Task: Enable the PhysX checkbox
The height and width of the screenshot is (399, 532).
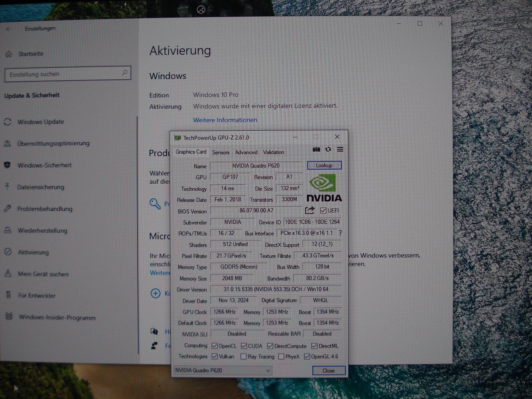Action: pos(281,357)
